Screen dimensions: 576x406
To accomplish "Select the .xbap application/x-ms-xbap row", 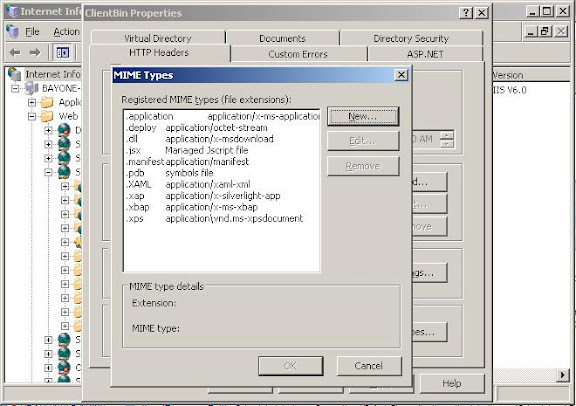I will pyautogui.click(x=222, y=207).
